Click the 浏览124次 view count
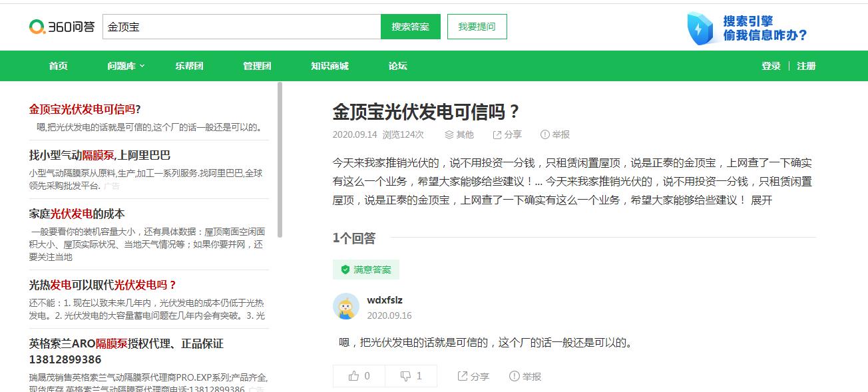Screen dimensions: 868x392 point(403,134)
